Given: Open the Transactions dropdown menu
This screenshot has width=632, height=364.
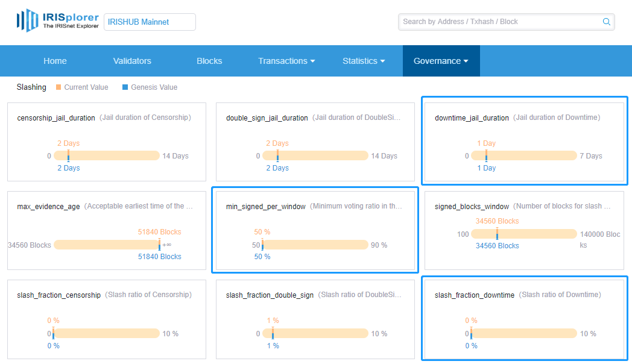Looking at the screenshot, I should point(286,61).
